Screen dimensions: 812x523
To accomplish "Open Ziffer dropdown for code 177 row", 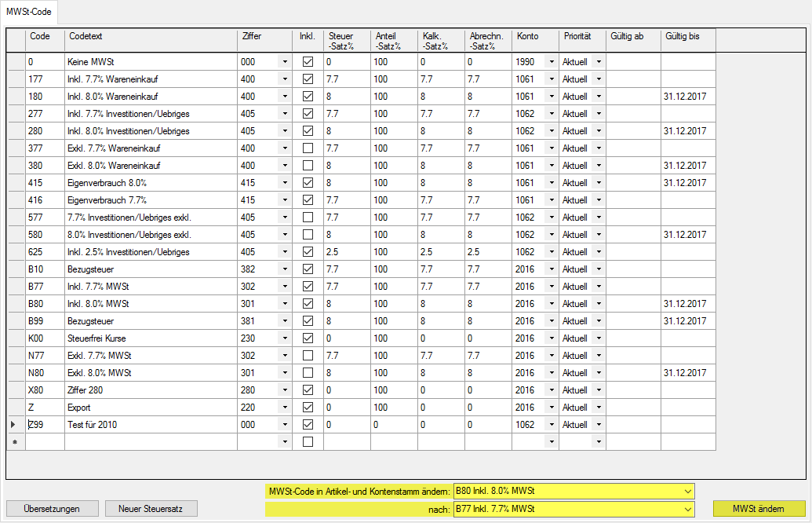I will [284, 79].
